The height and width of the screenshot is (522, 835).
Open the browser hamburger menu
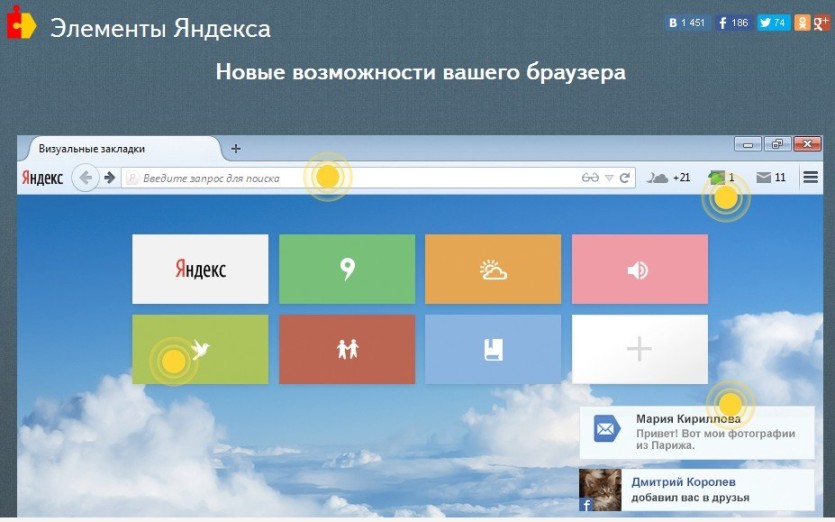[x=811, y=177]
